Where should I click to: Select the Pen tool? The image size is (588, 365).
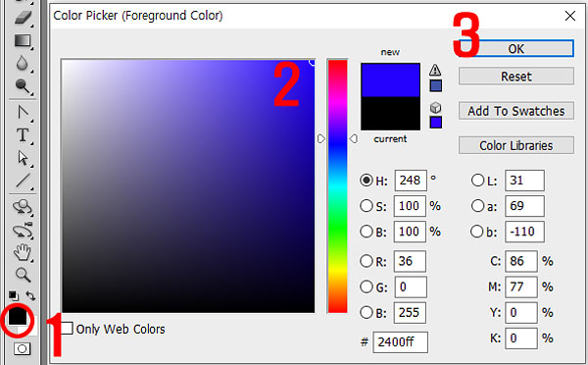point(23,112)
